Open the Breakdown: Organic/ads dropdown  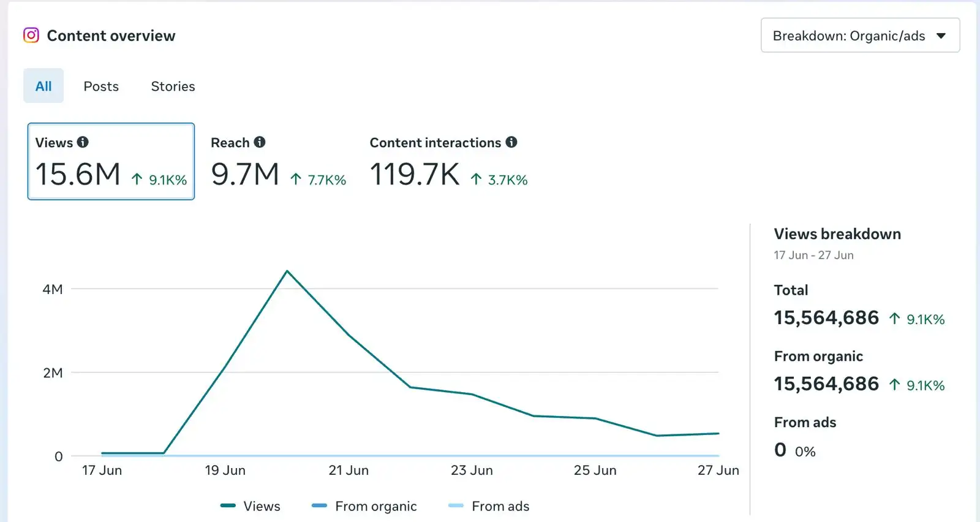click(860, 36)
